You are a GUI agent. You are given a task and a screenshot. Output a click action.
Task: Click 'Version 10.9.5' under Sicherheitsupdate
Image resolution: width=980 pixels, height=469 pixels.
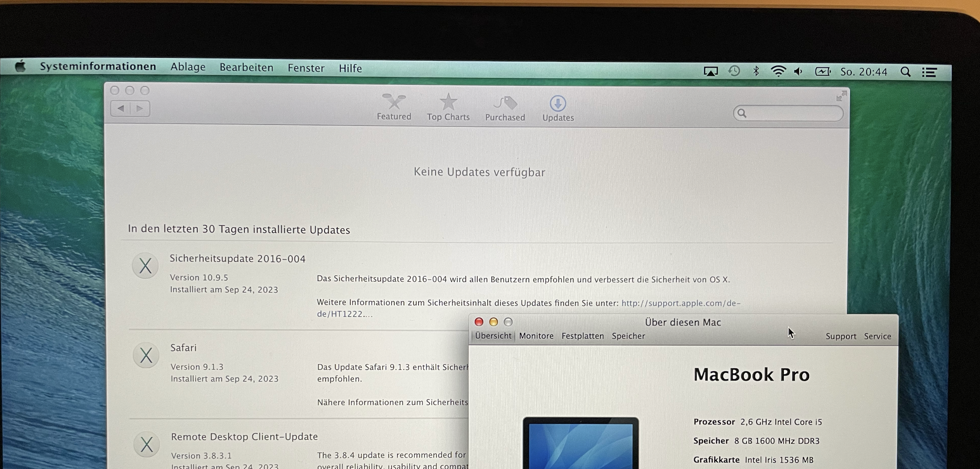[199, 278]
